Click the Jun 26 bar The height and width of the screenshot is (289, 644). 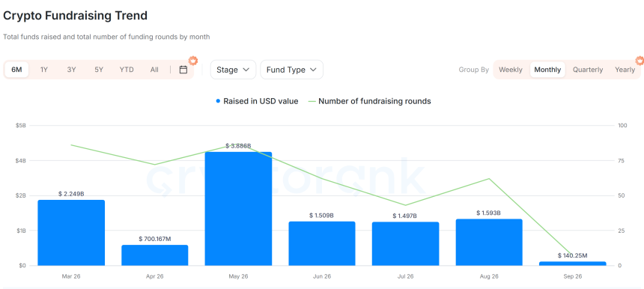322,243
